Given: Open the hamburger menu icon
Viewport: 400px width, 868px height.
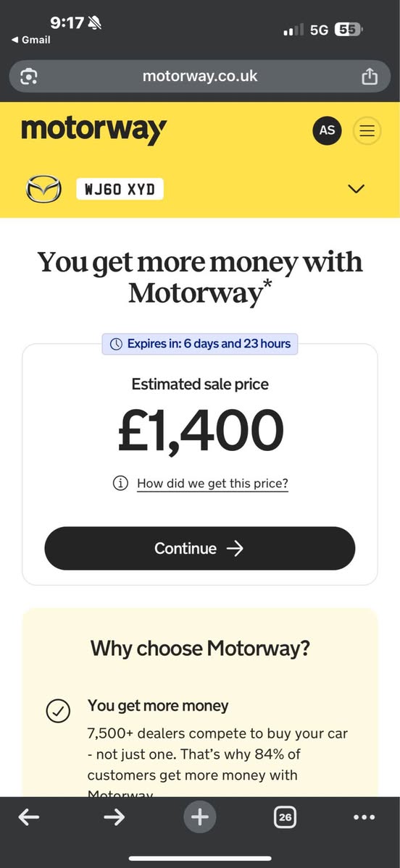Looking at the screenshot, I should [367, 130].
